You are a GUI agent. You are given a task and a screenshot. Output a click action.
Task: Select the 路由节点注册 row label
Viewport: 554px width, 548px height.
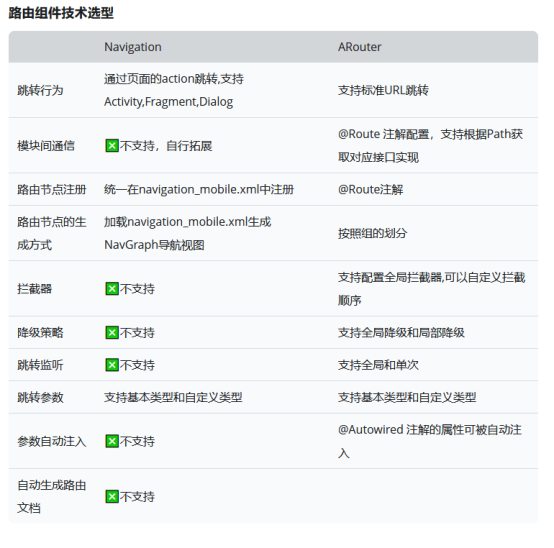52,190
